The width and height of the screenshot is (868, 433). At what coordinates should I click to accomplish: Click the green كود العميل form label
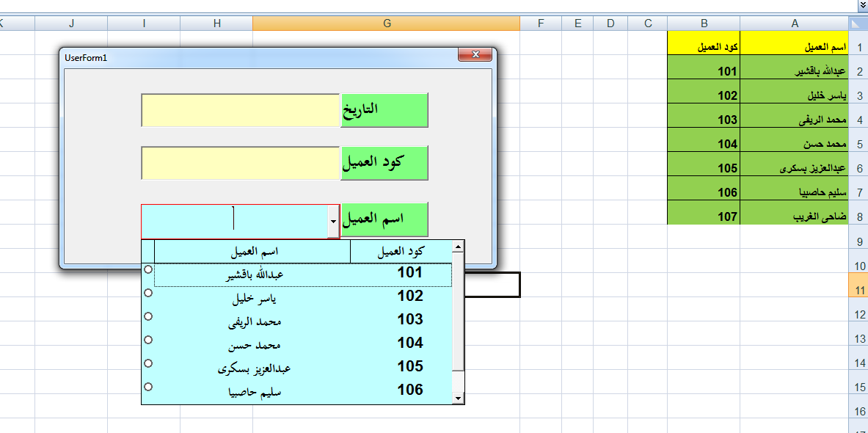(384, 163)
